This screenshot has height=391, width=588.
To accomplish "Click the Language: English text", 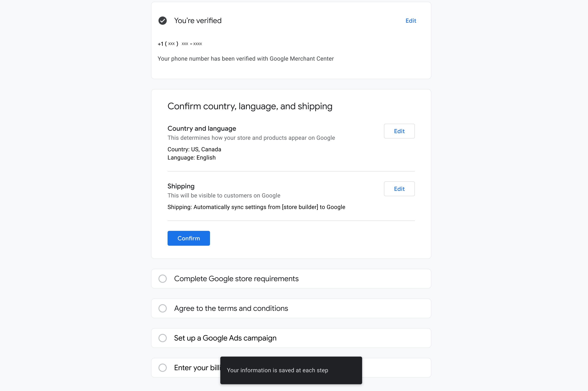I will coord(191,158).
